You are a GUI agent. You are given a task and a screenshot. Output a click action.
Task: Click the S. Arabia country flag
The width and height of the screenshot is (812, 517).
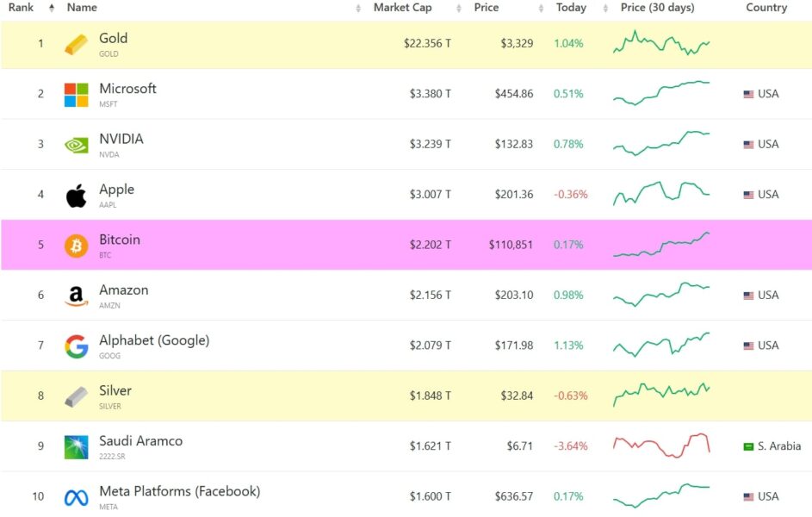point(748,446)
